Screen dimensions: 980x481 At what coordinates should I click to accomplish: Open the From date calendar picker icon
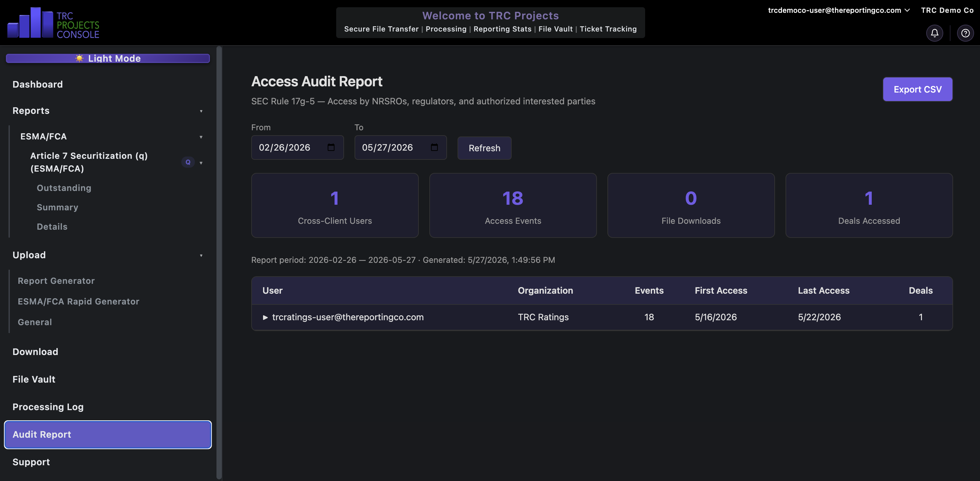point(331,147)
